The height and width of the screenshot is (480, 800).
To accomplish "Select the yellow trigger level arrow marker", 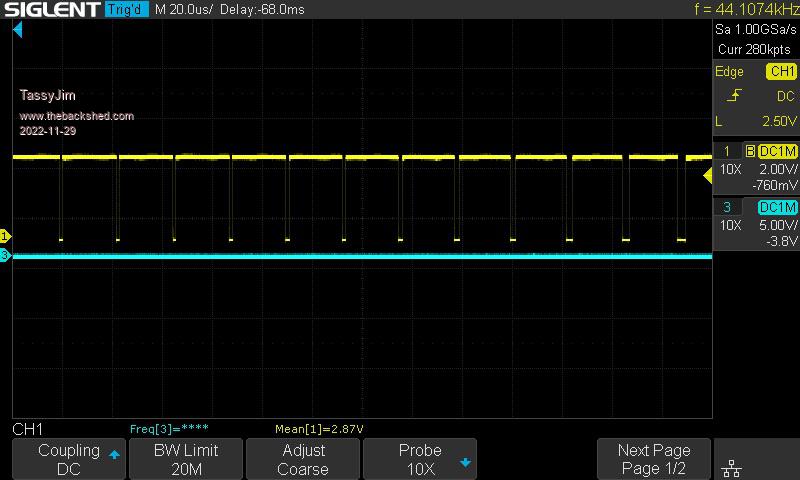I will click(x=708, y=176).
